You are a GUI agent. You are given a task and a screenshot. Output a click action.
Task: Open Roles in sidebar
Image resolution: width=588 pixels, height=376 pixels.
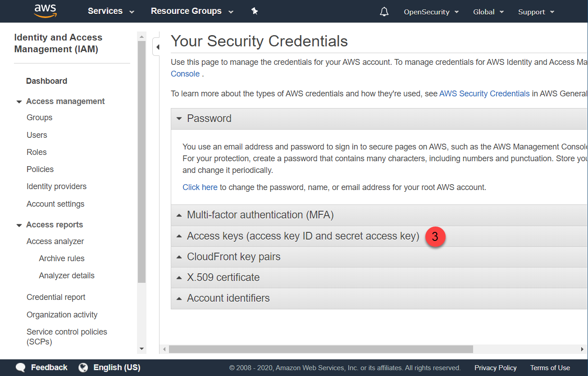click(x=36, y=152)
